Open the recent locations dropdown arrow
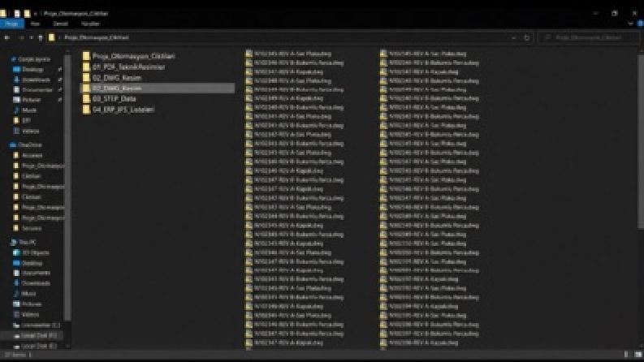Screen dimensions: 644x362 pos(31,37)
